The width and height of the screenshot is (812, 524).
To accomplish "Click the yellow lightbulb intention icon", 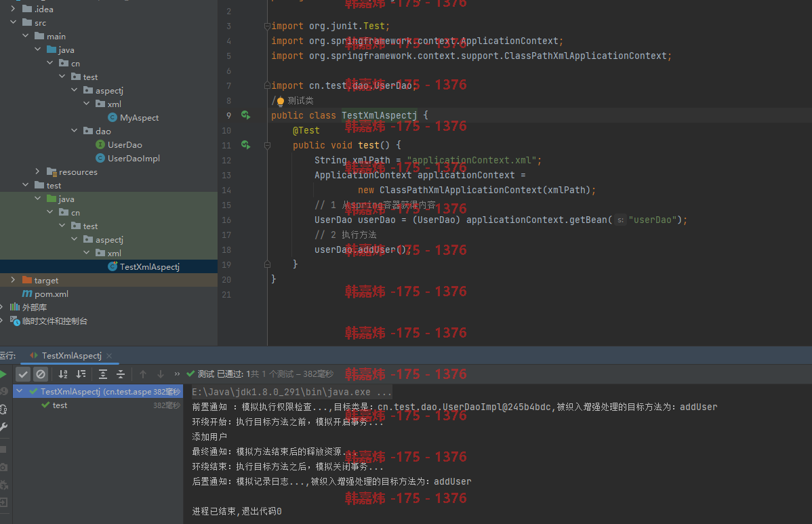I will pyautogui.click(x=281, y=101).
